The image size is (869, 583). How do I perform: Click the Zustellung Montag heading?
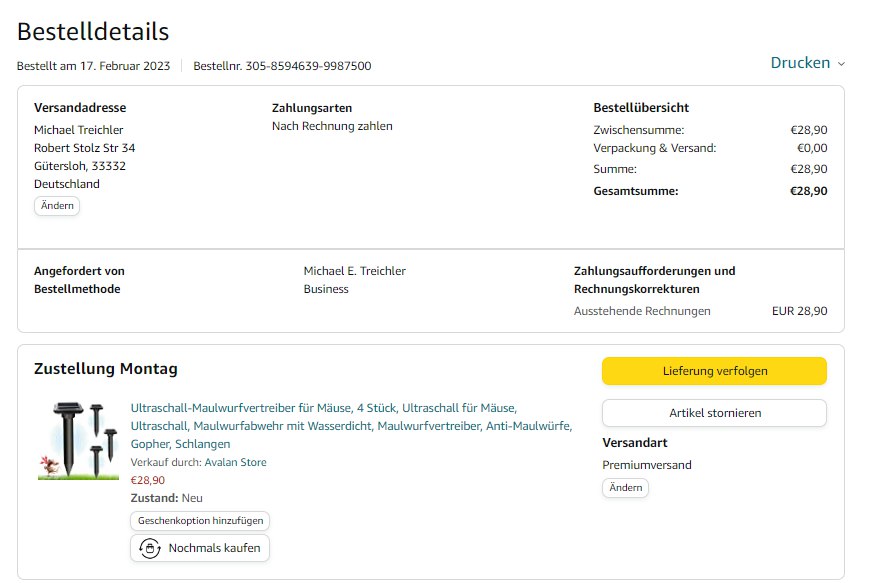(106, 369)
